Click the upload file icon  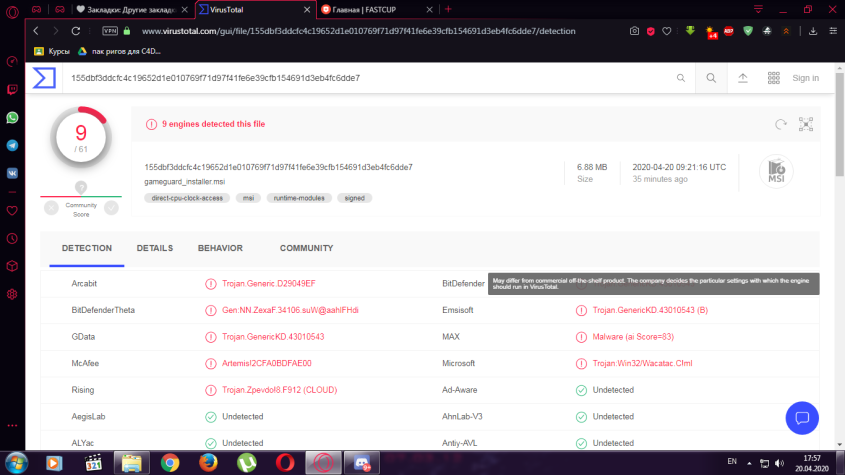[x=743, y=78]
